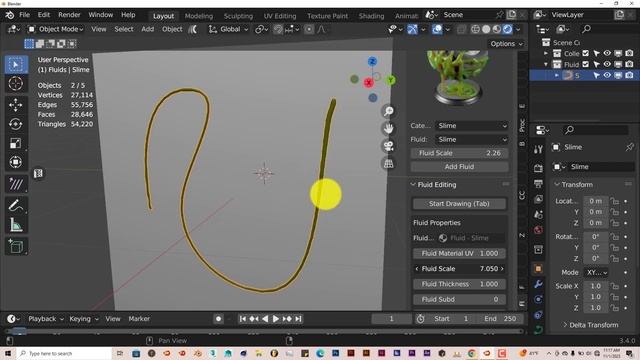This screenshot has width=640, height=360.
Task: Play the animation forward
Action: click(x=276, y=319)
